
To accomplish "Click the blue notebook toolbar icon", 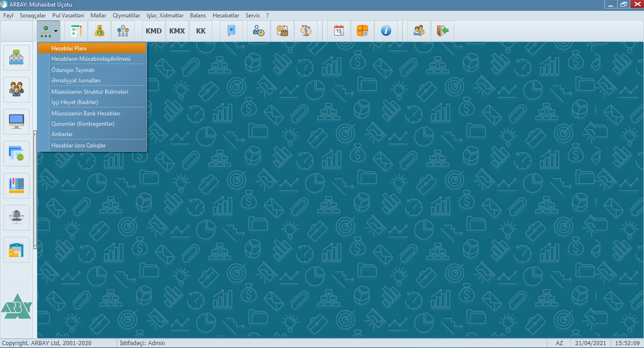I will pos(231,31).
